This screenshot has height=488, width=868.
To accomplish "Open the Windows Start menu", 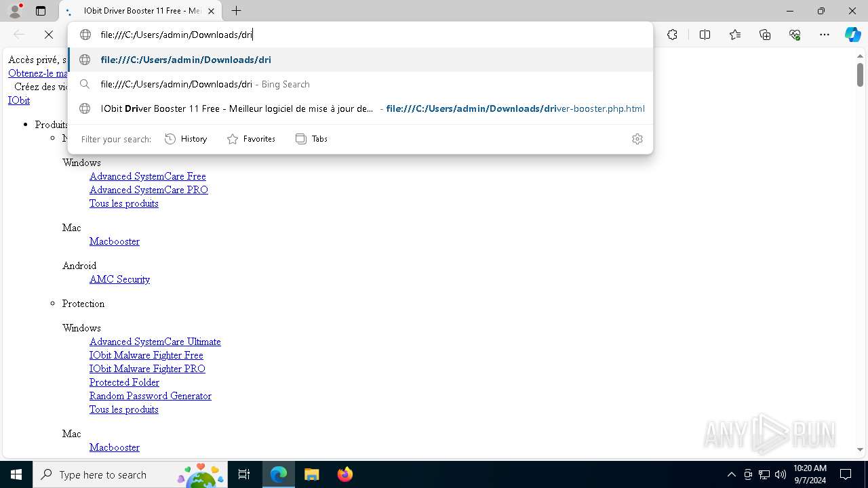I will (16, 474).
